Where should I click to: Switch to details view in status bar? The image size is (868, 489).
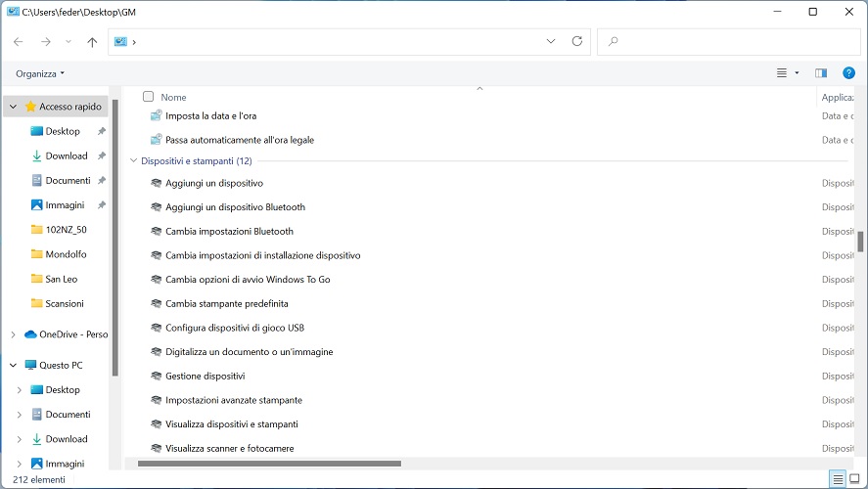pyautogui.click(x=837, y=479)
